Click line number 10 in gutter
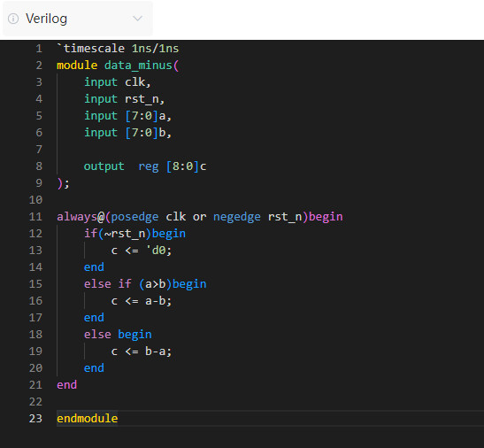Viewport: 484px width, 448px height. (35, 200)
